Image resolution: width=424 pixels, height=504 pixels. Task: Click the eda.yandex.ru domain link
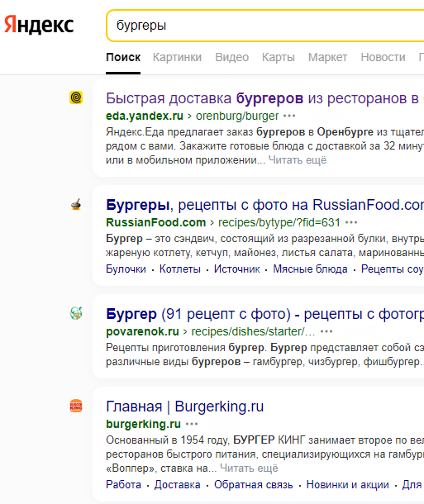(145, 116)
